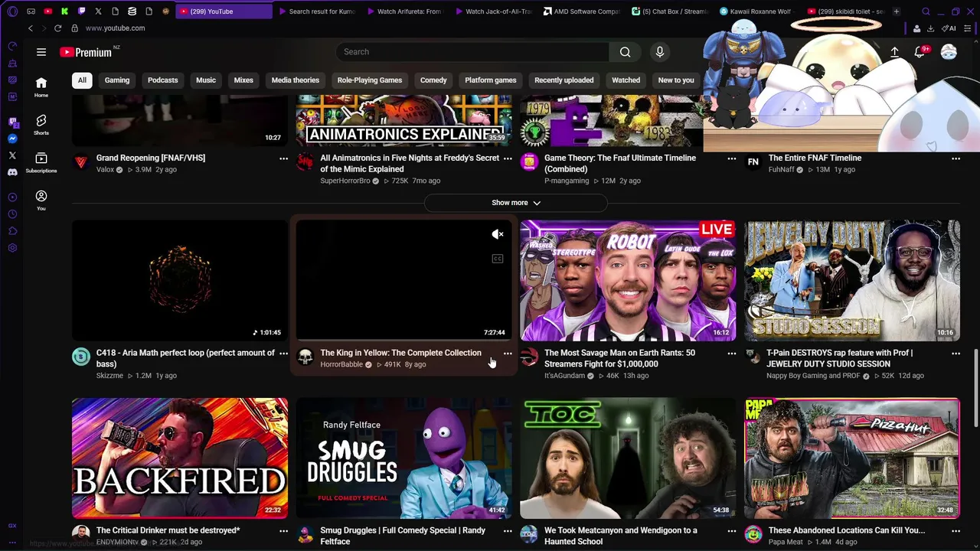The width and height of the screenshot is (980, 551).
Task: Open options for Smug Druggles video
Action: tap(508, 530)
